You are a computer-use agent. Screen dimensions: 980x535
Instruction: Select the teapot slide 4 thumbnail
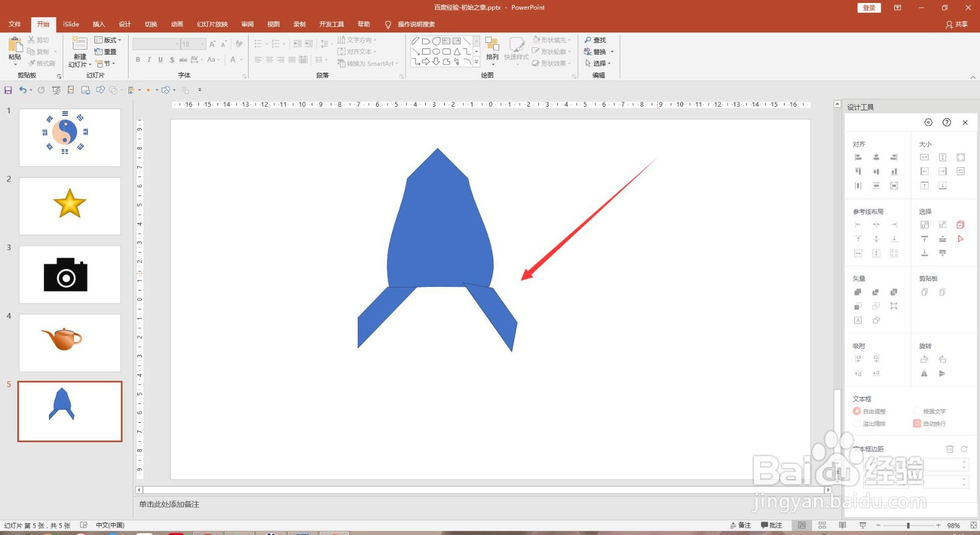(70, 343)
